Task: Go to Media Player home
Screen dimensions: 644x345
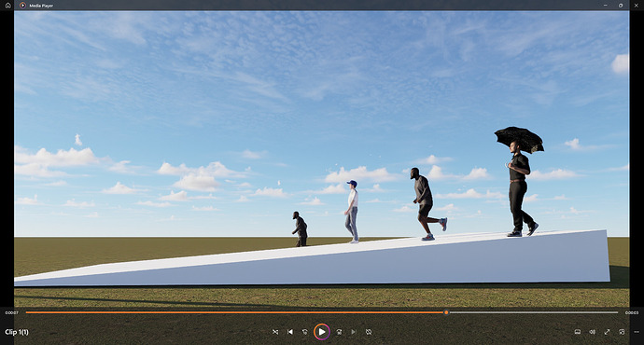Action: click(x=7, y=6)
